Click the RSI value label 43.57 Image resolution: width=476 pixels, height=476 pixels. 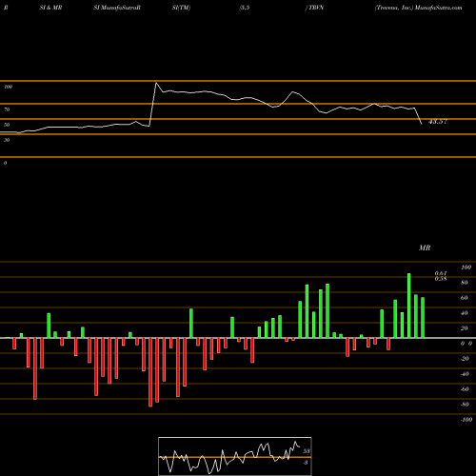(x=438, y=122)
